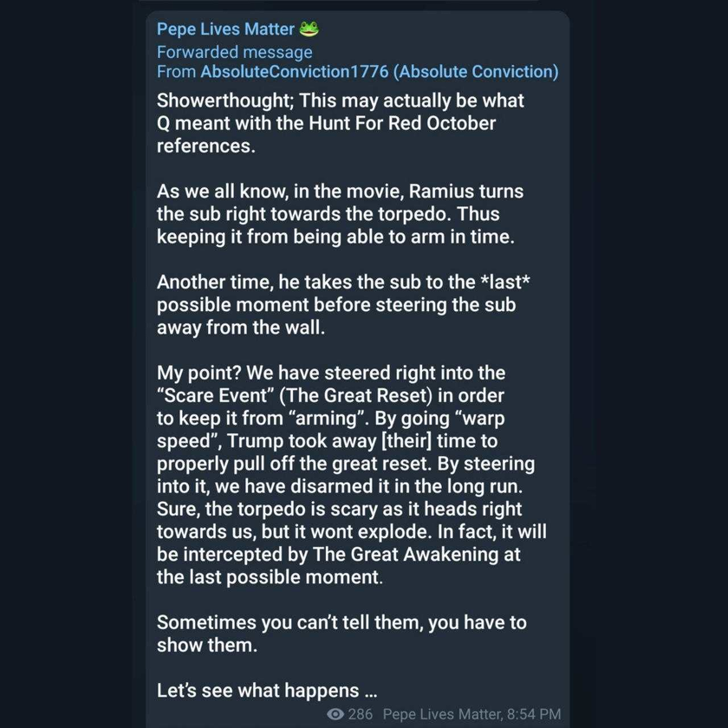Click the asterisk-marked word *last*
The height and width of the screenshot is (728, 728).
[503, 283]
